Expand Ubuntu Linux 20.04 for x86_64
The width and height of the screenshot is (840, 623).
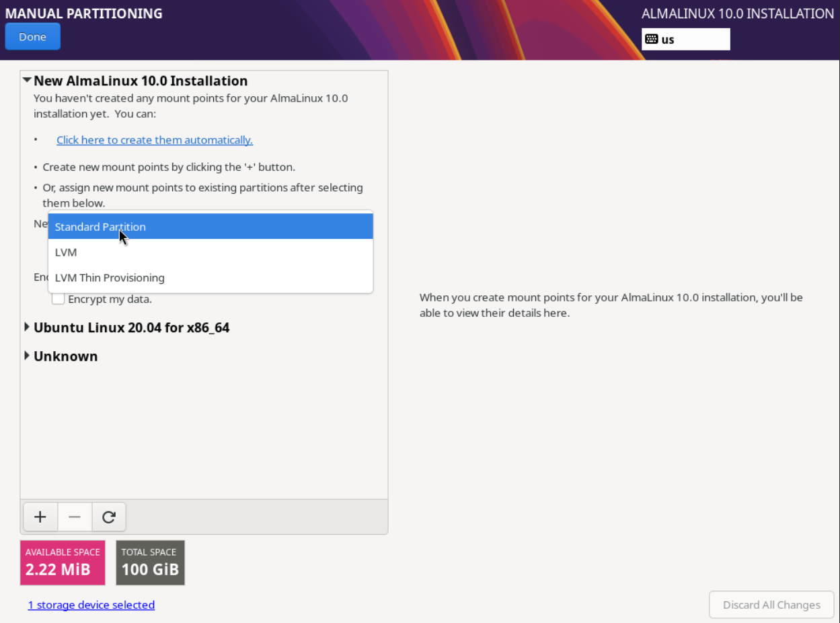[27, 328]
